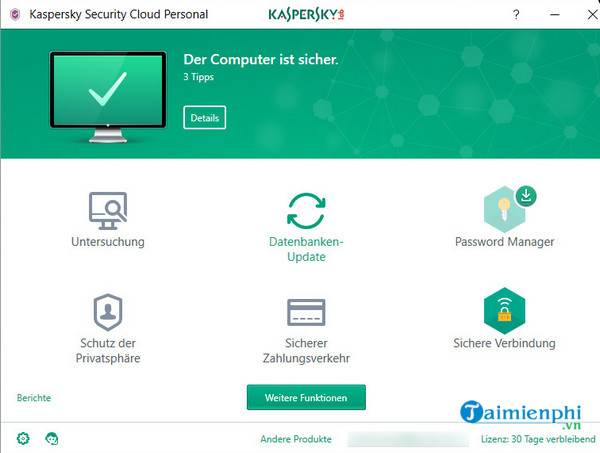
Task: Open the Password Manager key icon
Action: pos(504,209)
